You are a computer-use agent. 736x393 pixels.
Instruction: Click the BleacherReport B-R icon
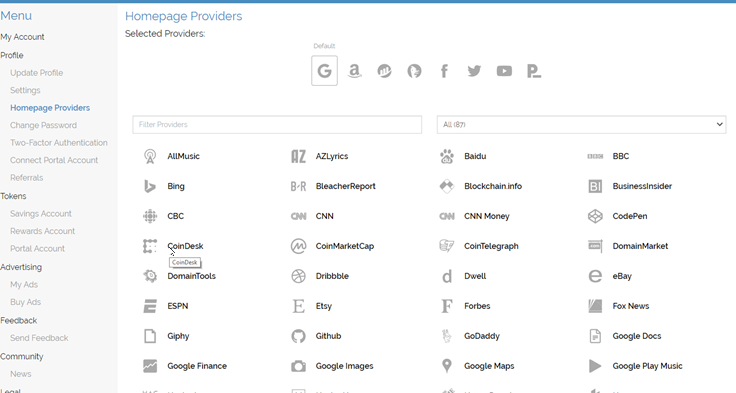pyautogui.click(x=298, y=186)
